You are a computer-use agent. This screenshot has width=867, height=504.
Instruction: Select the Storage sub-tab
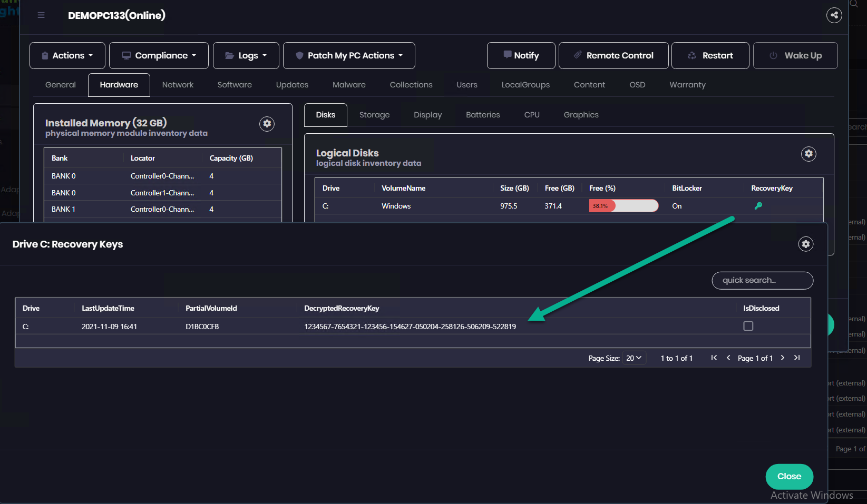pyautogui.click(x=374, y=115)
